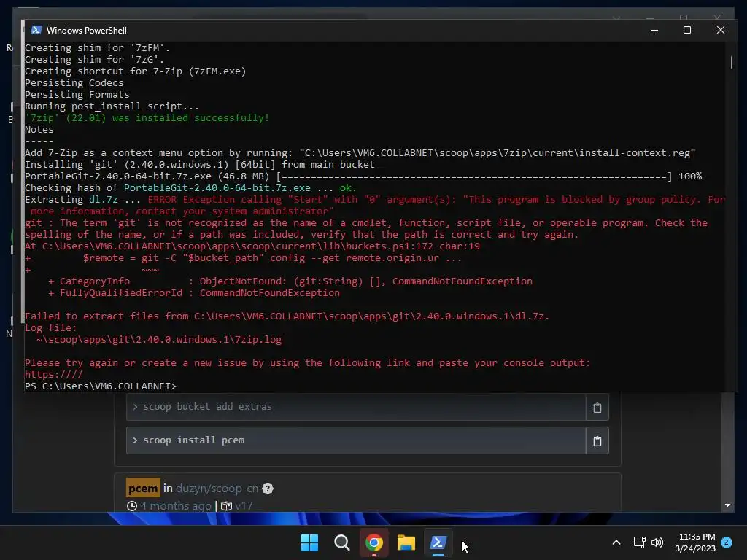Select PowerShell taskbar icon
Image resolution: width=747 pixels, height=560 pixels.
pos(438,542)
